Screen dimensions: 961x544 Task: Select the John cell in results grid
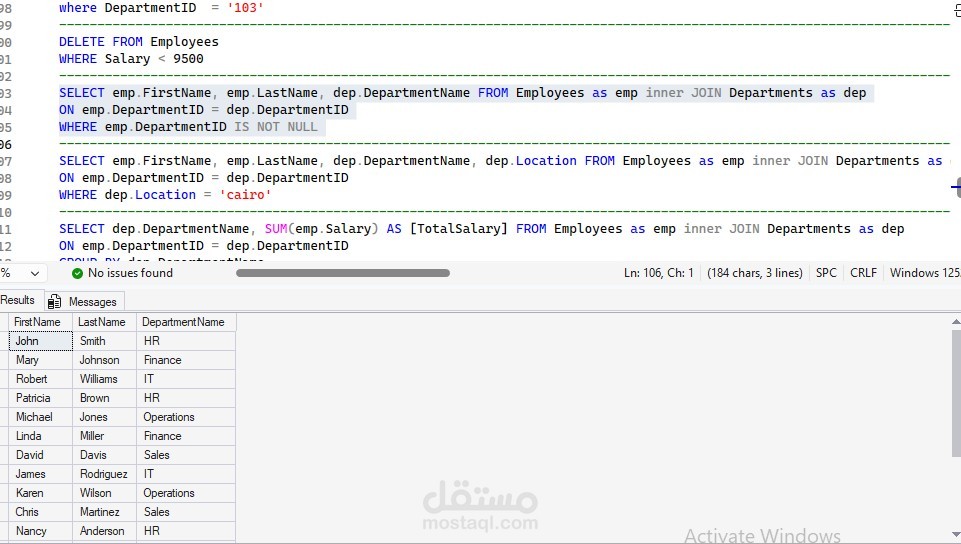40,341
